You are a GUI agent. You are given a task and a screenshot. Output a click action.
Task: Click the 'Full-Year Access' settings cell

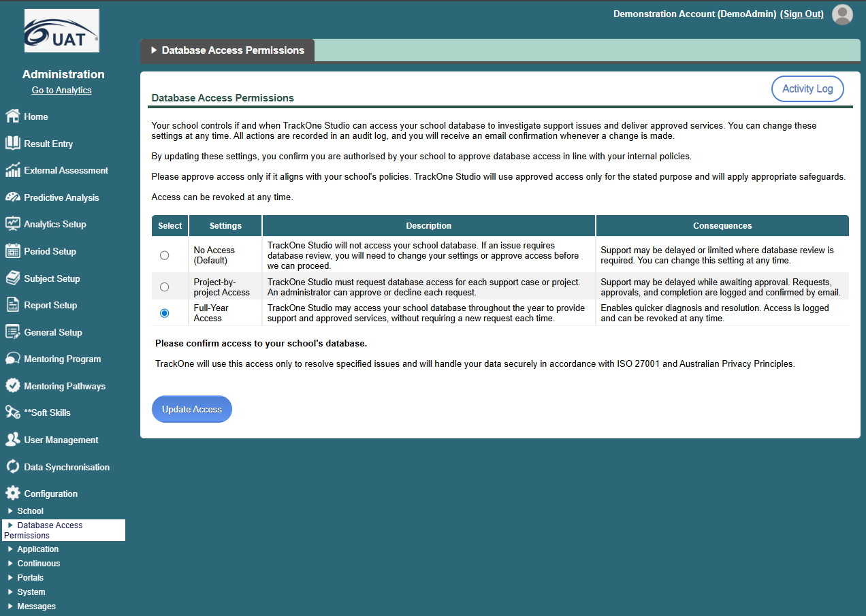pos(225,313)
